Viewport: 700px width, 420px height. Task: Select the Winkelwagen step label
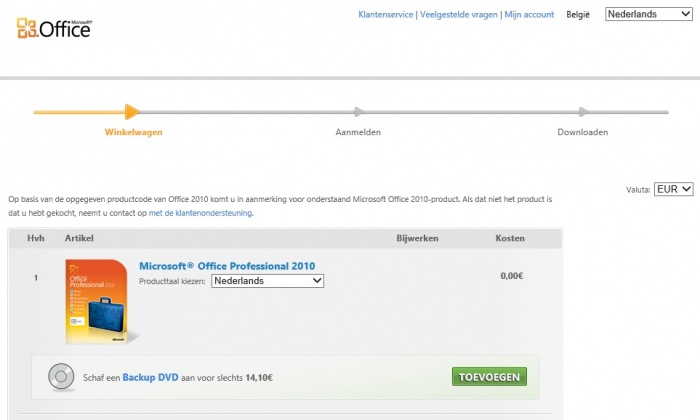[x=133, y=132]
